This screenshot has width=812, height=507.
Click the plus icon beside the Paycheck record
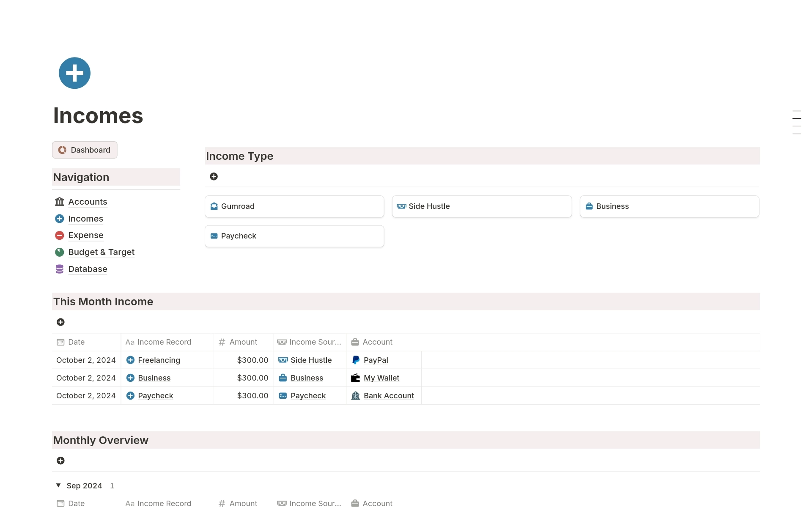(131, 396)
